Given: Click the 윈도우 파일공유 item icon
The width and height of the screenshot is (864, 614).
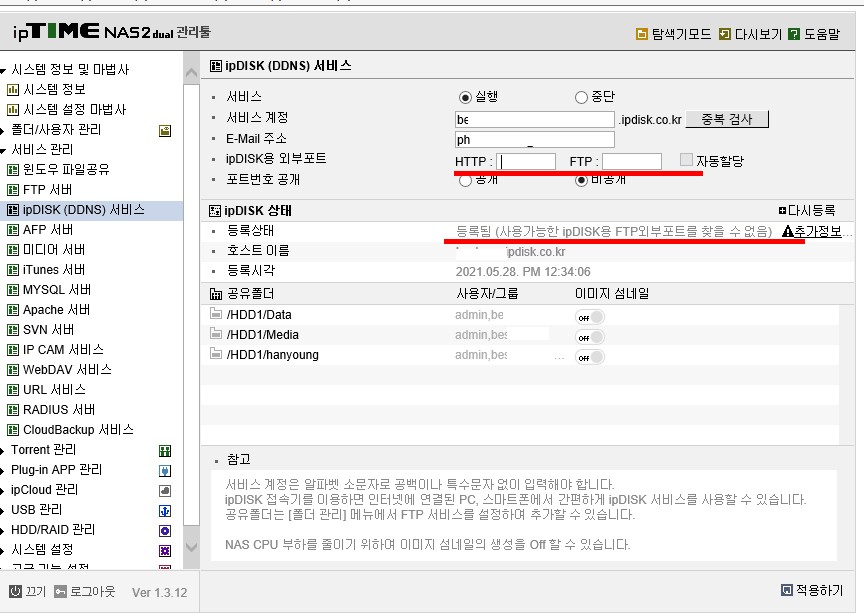Looking at the screenshot, I should point(13,170).
